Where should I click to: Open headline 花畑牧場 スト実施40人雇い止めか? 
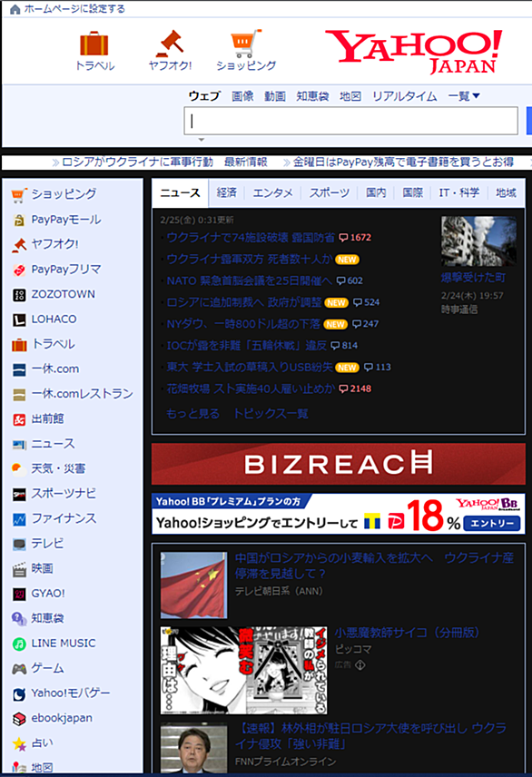[x=251, y=388]
